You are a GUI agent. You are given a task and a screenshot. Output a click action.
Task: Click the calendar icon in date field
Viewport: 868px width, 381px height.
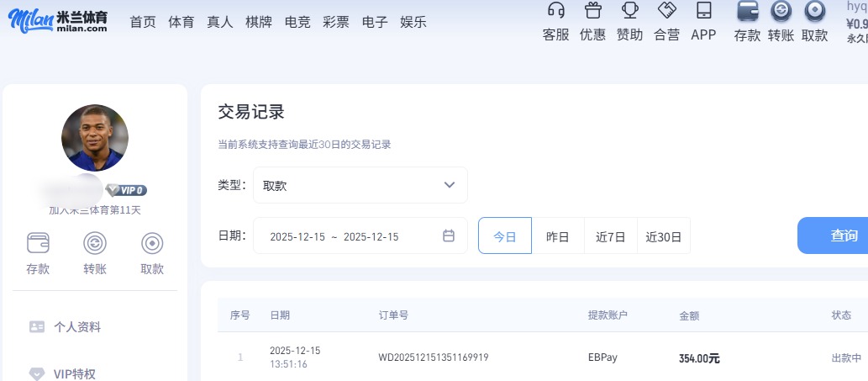pyautogui.click(x=449, y=235)
